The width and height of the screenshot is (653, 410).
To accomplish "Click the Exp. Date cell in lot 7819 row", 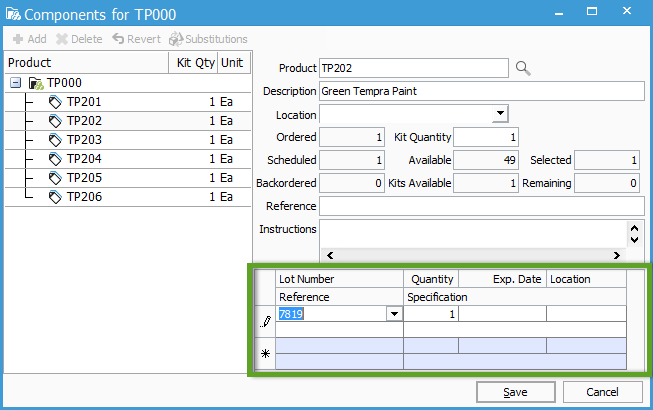I will 503,314.
